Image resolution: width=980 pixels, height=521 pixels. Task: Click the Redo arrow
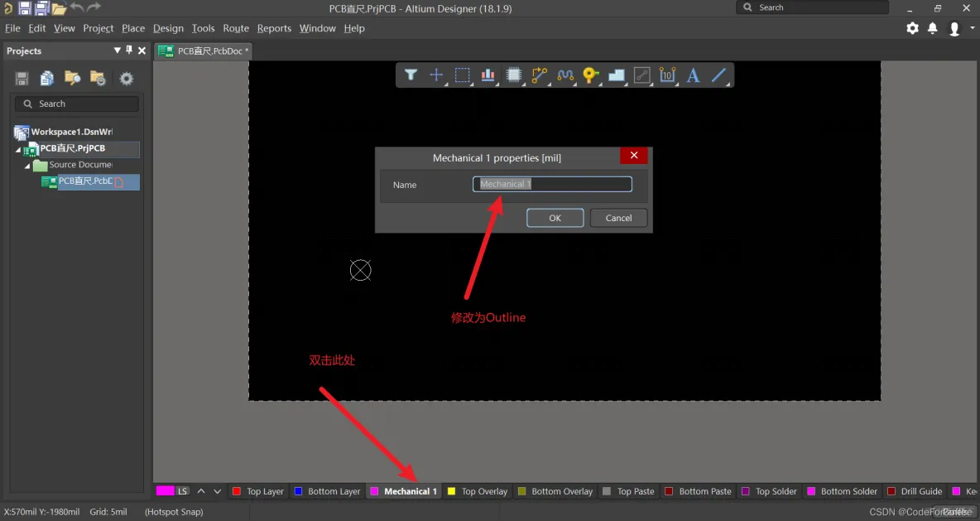click(x=94, y=7)
